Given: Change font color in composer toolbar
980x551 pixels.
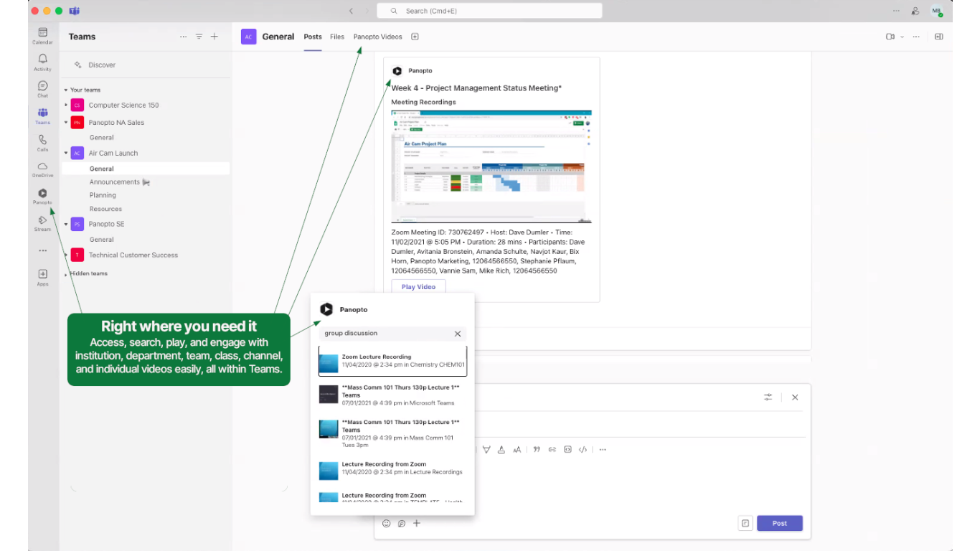Looking at the screenshot, I should [x=501, y=450].
